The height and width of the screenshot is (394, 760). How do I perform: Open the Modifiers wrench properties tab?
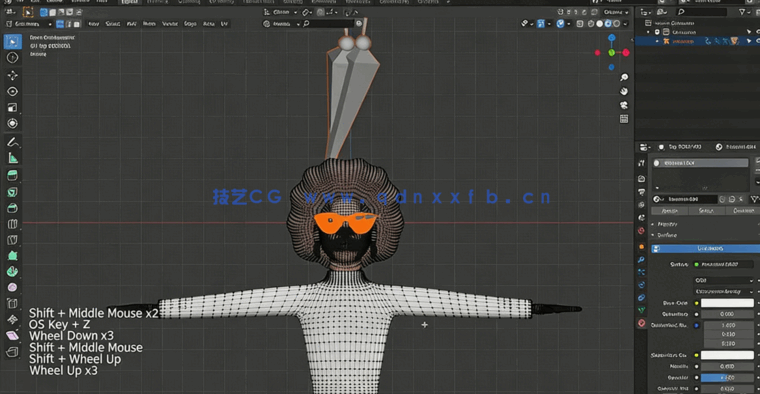click(642, 260)
